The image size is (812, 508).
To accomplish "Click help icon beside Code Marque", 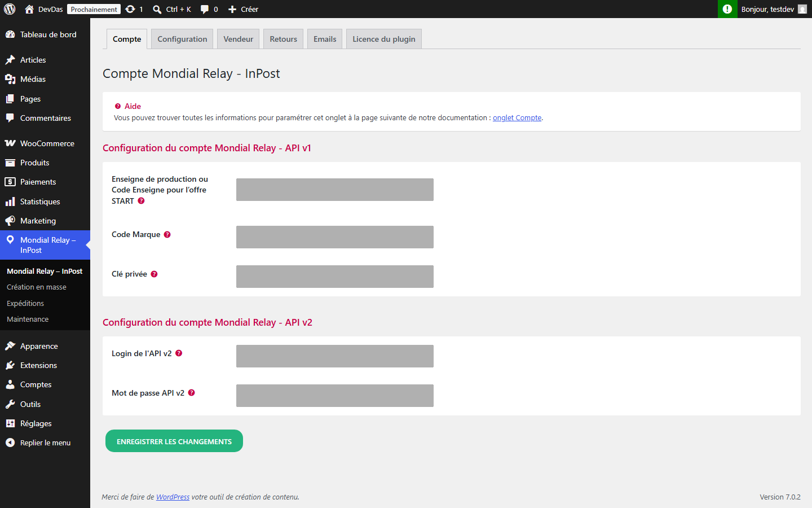I will pos(167,235).
